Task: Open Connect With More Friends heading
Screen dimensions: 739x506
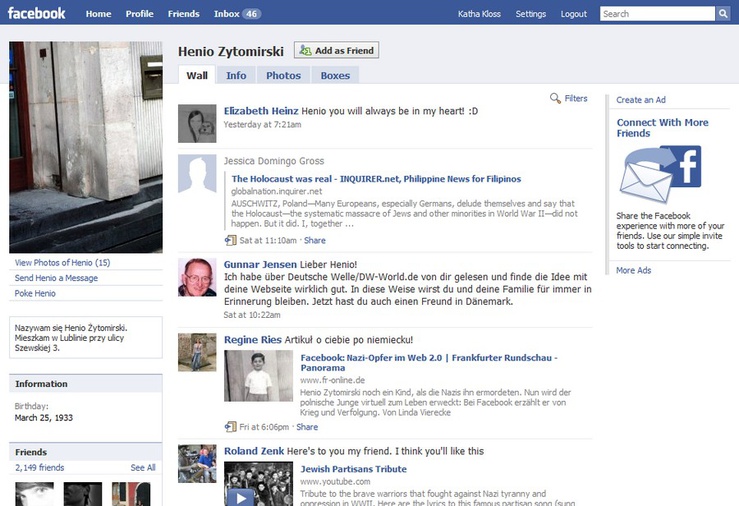Action: (x=662, y=128)
